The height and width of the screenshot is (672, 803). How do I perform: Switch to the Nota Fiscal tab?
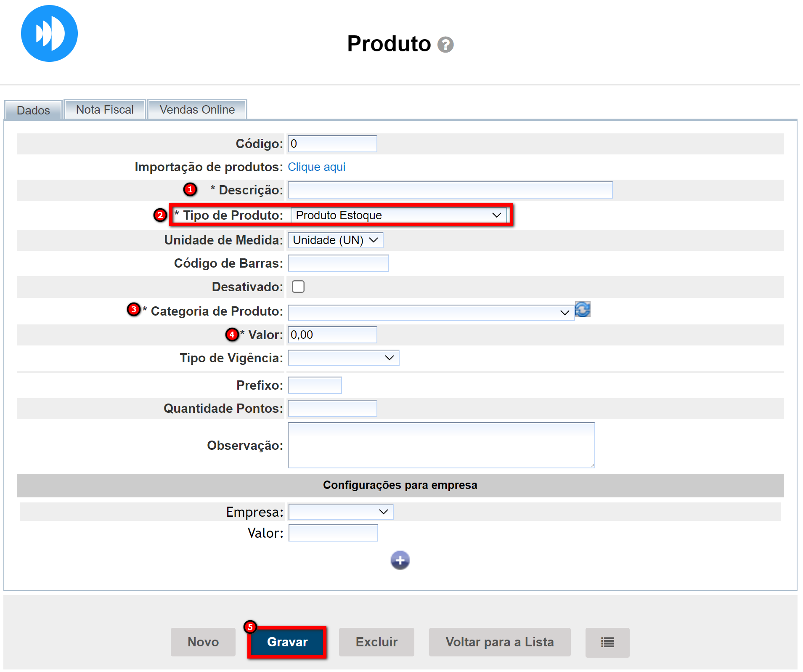point(105,110)
